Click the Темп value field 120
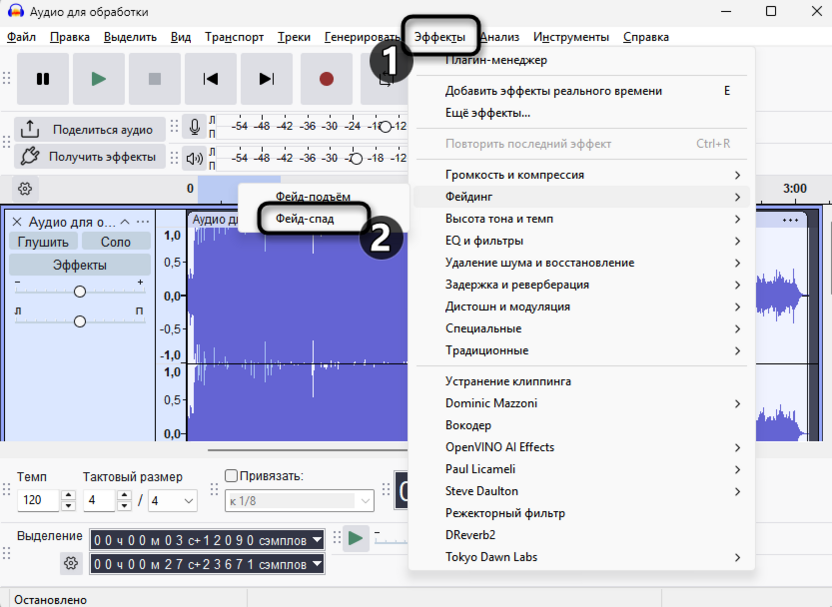The height and width of the screenshot is (607, 832). point(38,500)
